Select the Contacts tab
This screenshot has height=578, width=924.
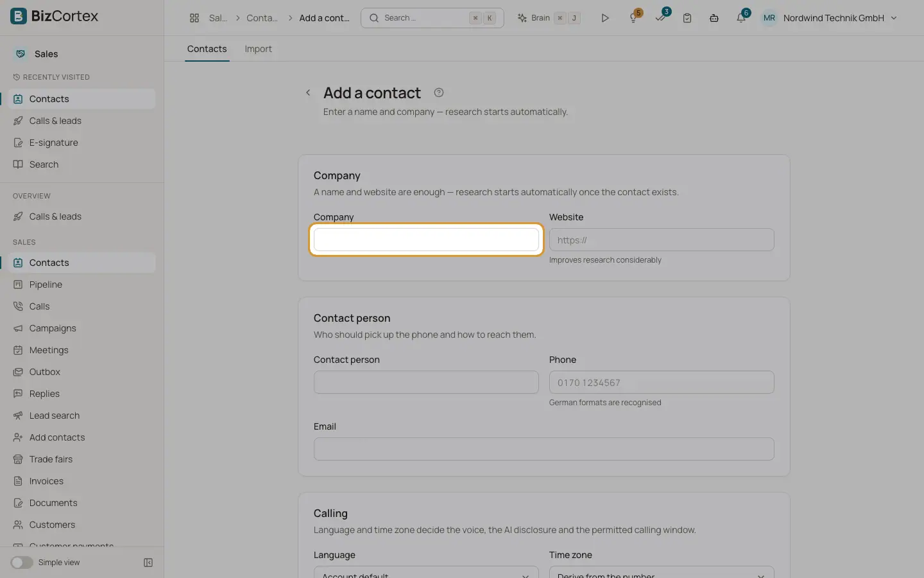point(207,49)
